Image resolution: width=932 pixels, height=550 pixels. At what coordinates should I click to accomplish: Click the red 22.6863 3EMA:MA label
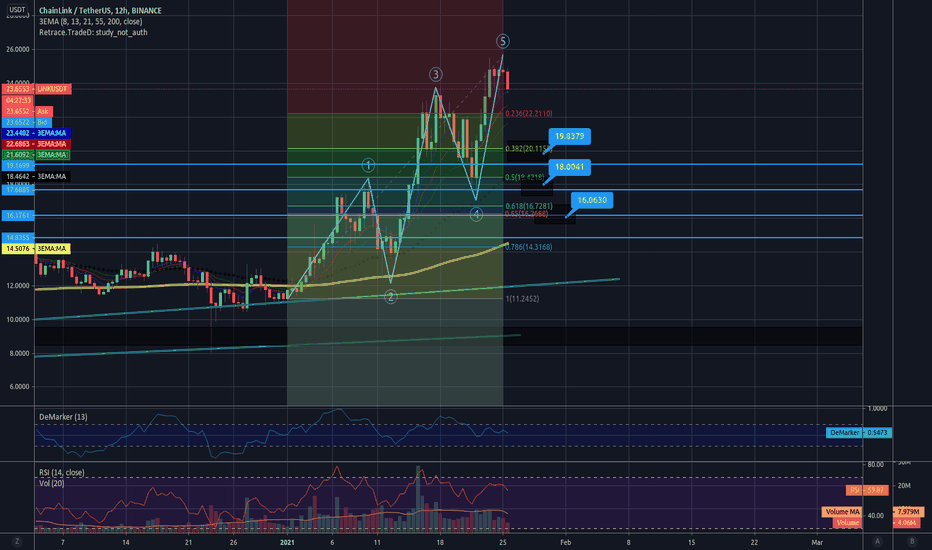tap(37, 144)
